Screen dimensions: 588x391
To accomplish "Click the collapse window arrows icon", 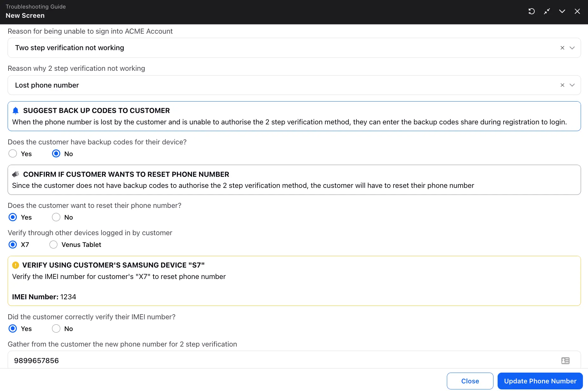I will tap(547, 11).
